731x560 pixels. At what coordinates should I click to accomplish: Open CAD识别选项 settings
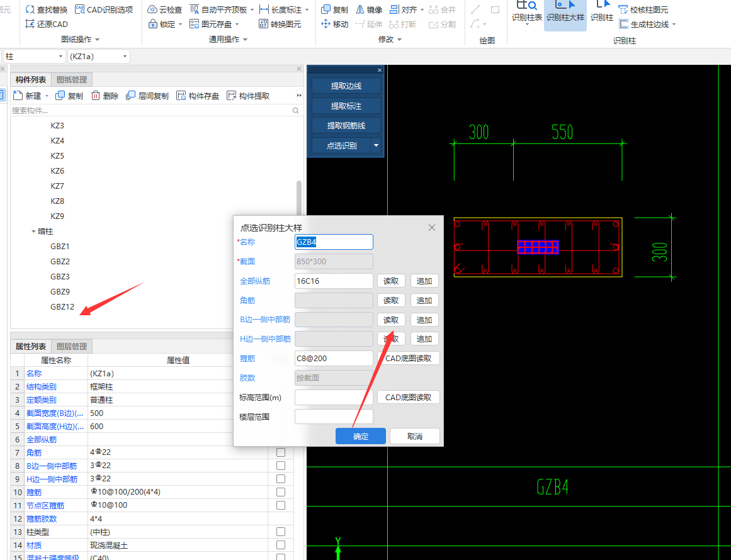point(104,9)
